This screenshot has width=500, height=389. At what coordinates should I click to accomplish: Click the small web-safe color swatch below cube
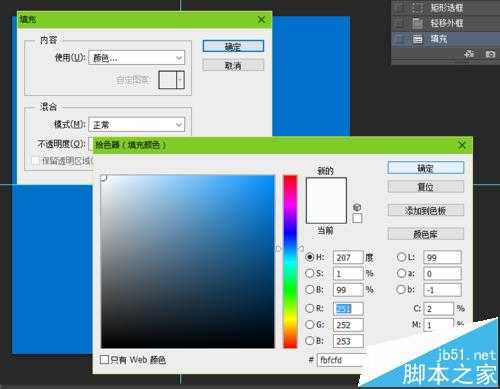tap(357, 219)
